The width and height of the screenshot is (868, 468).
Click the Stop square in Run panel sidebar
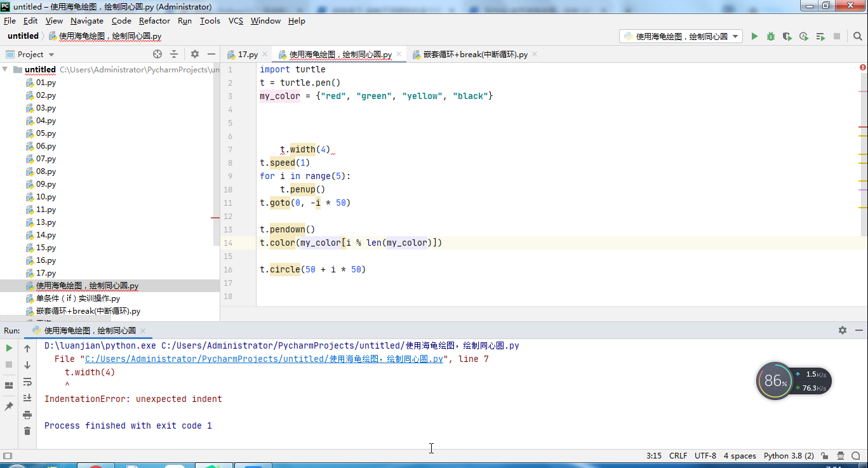[x=9, y=364]
